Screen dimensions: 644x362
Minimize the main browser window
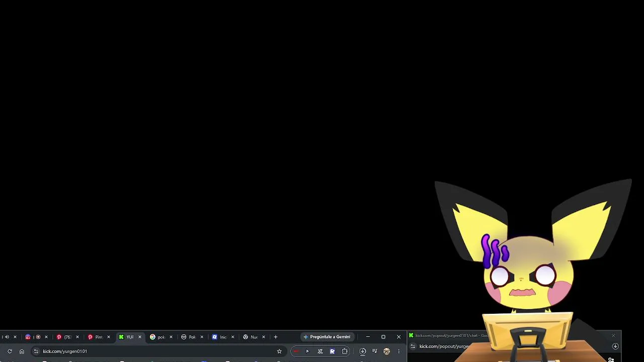pyautogui.click(x=368, y=337)
